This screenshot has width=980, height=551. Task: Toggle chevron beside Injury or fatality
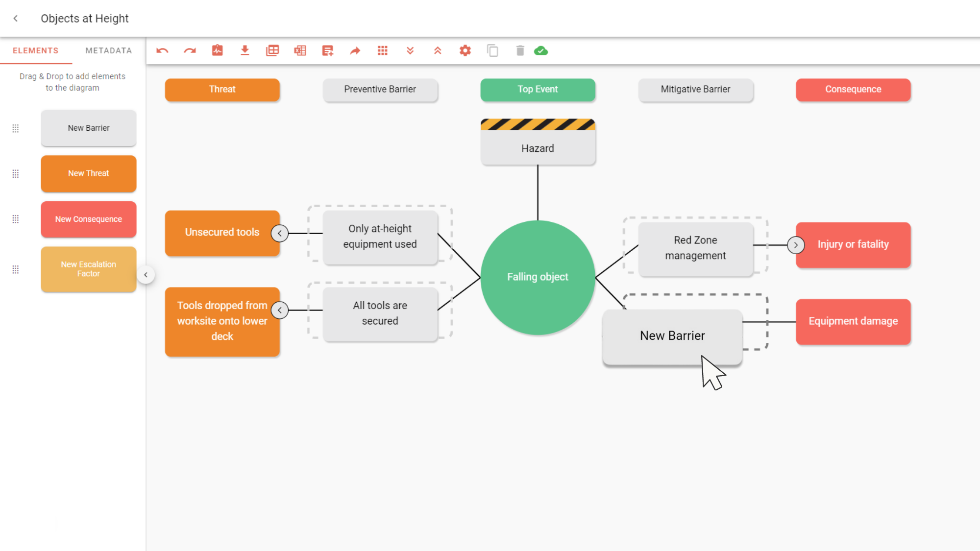[x=796, y=245]
